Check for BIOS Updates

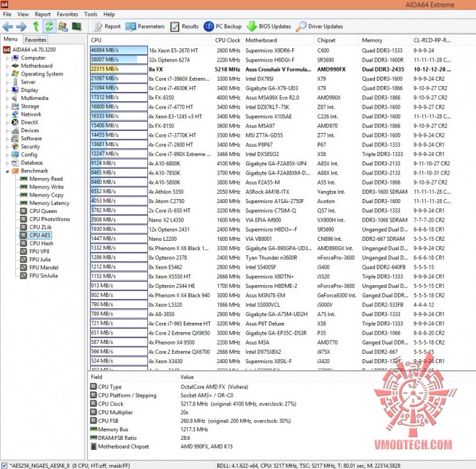coord(269,26)
